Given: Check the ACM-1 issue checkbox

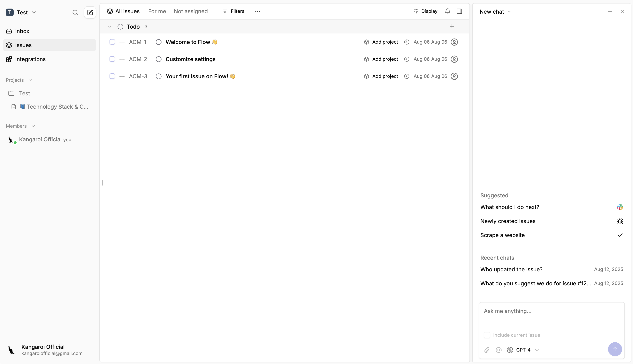Looking at the screenshot, I should [x=112, y=42].
